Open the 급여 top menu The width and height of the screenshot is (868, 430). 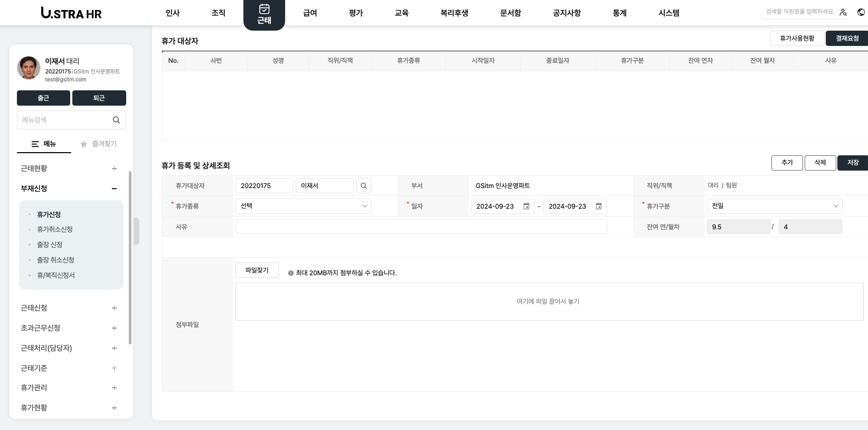point(310,13)
